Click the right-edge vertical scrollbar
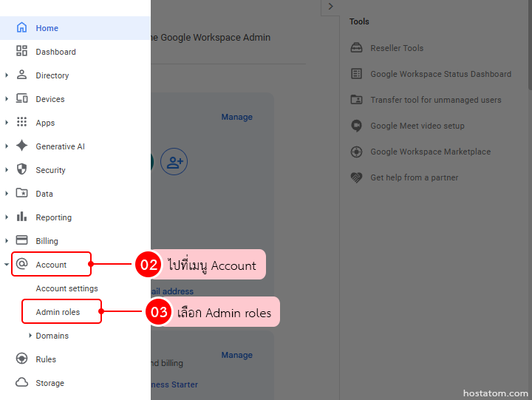 click(530, 44)
